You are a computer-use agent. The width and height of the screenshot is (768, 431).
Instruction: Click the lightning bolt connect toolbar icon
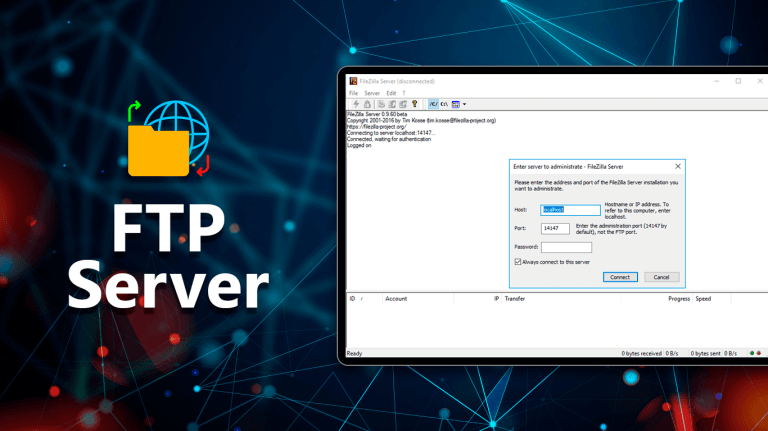click(356, 104)
